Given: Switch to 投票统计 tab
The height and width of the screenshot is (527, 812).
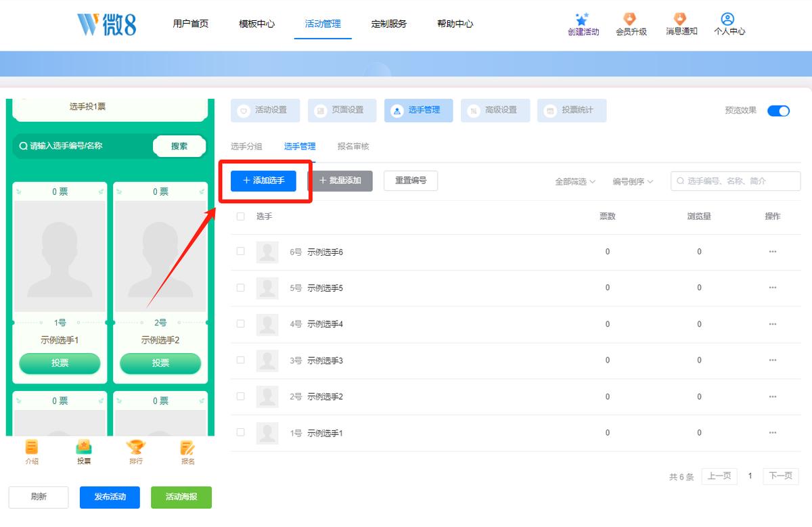Looking at the screenshot, I should (x=572, y=110).
